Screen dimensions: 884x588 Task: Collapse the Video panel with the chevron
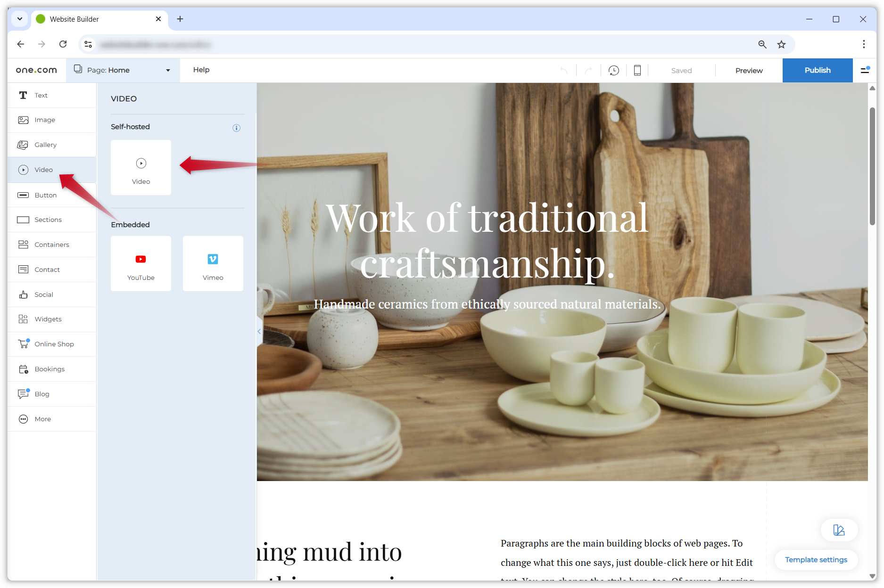coord(259,331)
